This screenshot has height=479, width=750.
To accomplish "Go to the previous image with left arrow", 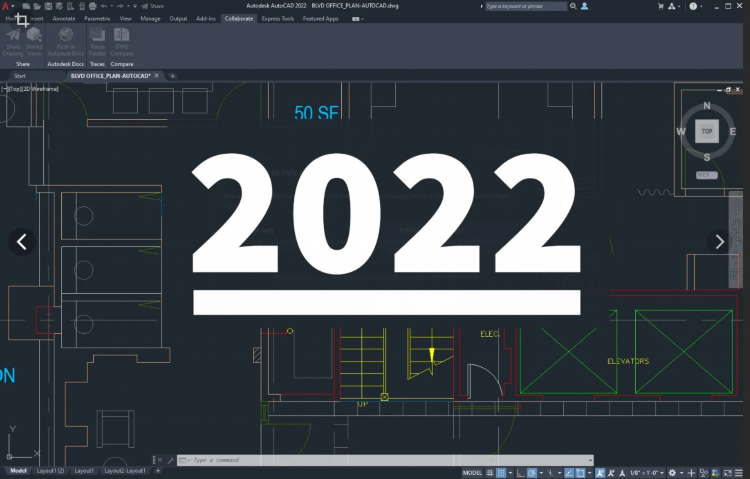I will (22, 242).
